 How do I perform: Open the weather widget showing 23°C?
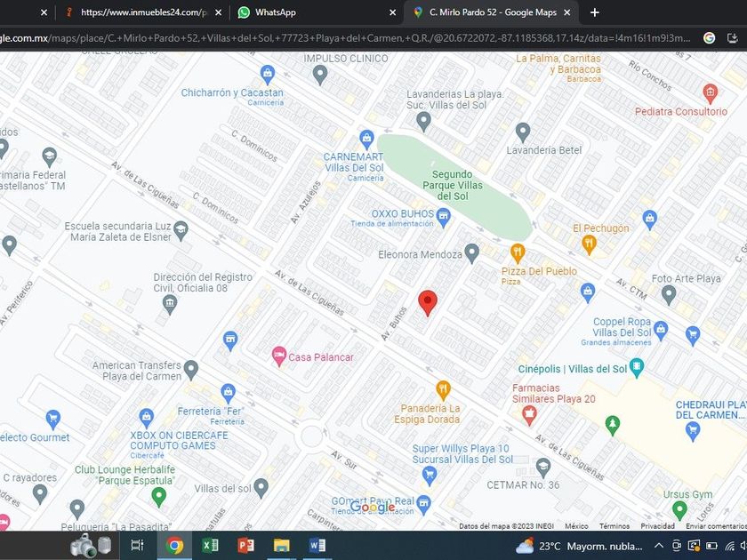(579, 546)
